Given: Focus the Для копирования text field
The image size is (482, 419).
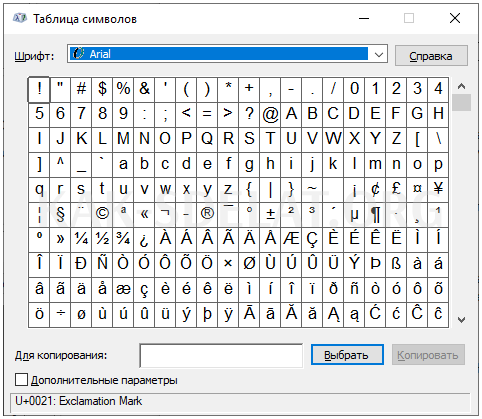Looking at the screenshot, I should coord(221,356).
